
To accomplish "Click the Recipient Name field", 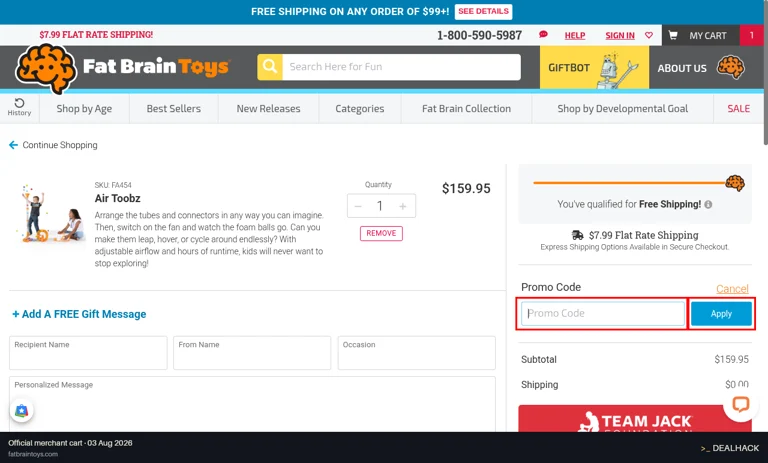I will pos(88,353).
